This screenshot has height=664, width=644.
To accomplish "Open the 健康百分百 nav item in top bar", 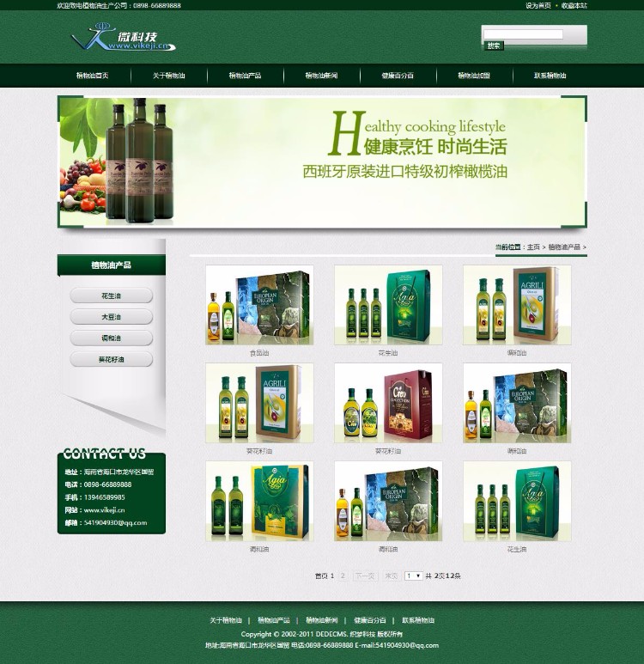I will tap(398, 76).
